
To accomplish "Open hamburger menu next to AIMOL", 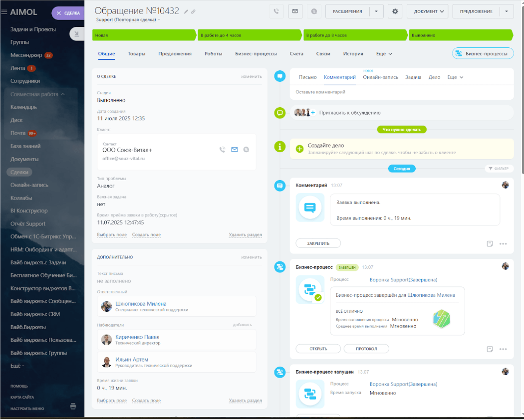I will 4,12.
